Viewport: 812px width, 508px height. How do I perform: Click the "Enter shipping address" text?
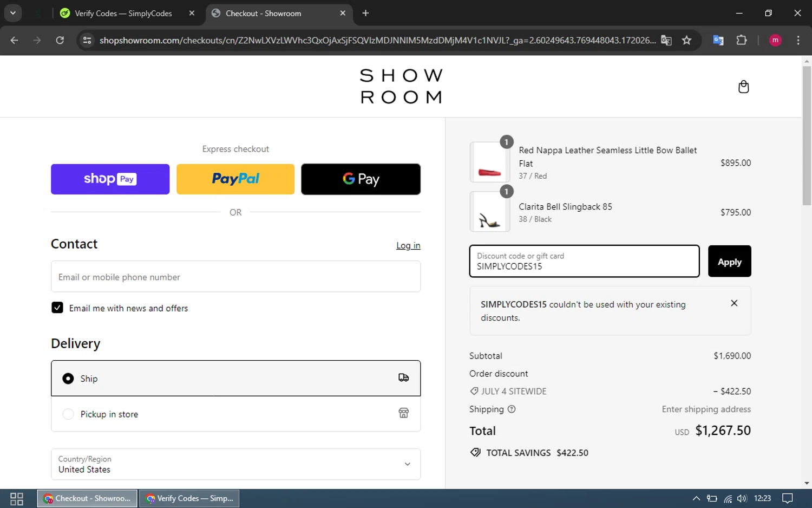click(x=706, y=409)
